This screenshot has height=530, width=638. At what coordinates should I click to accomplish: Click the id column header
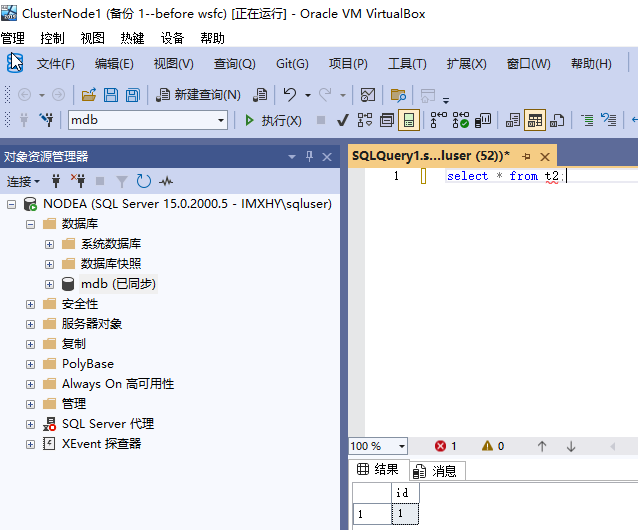point(405,493)
